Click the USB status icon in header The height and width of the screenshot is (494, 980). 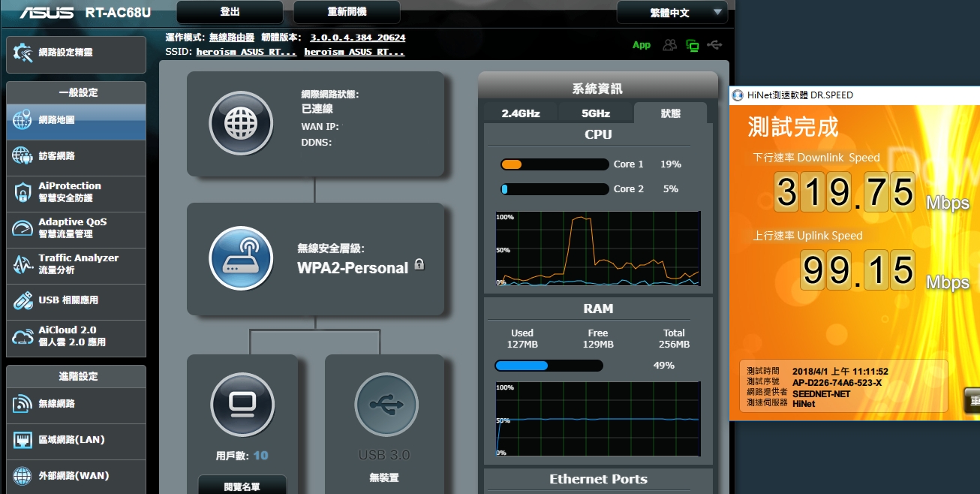(715, 45)
